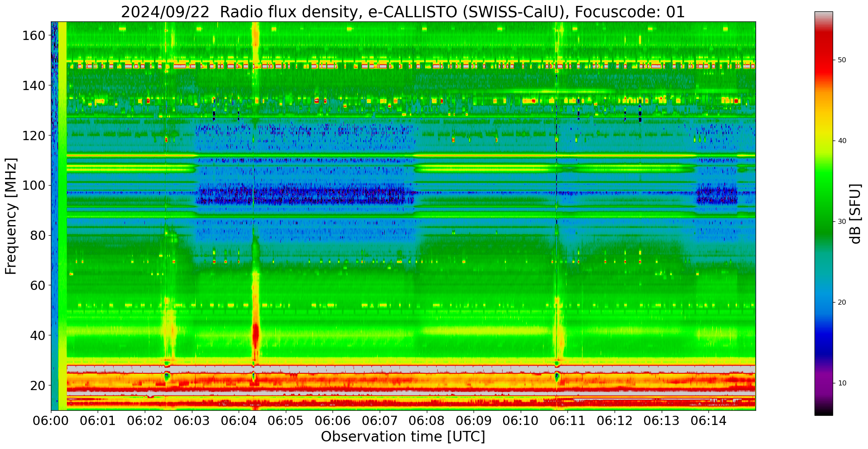Image resolution: width=868 pixels, height=449 pixels.
Task: Click the 160 MHz frequency tick label
Action: [34, 36]
